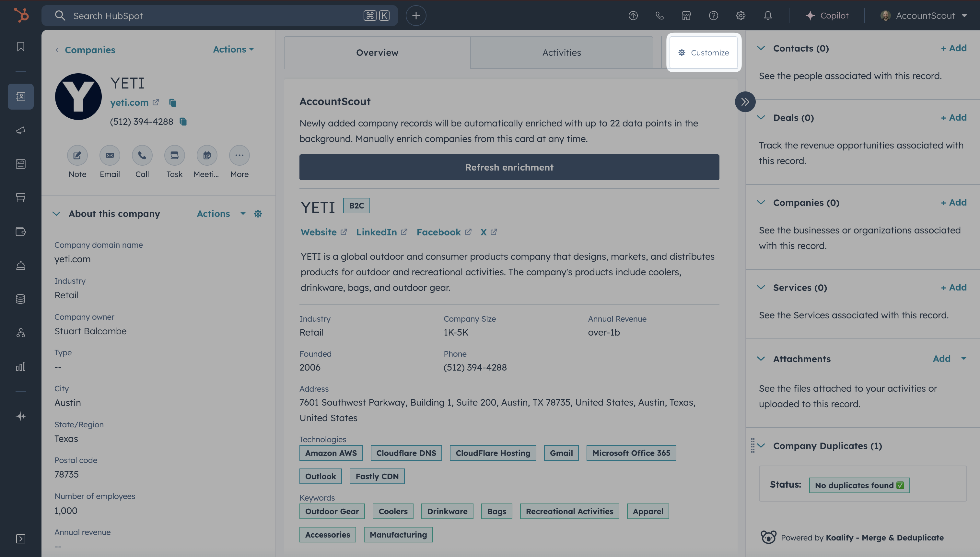The image size is (980, 557).
Task: Open the Actions dropdown next to Companies
Action: point(233,49)
